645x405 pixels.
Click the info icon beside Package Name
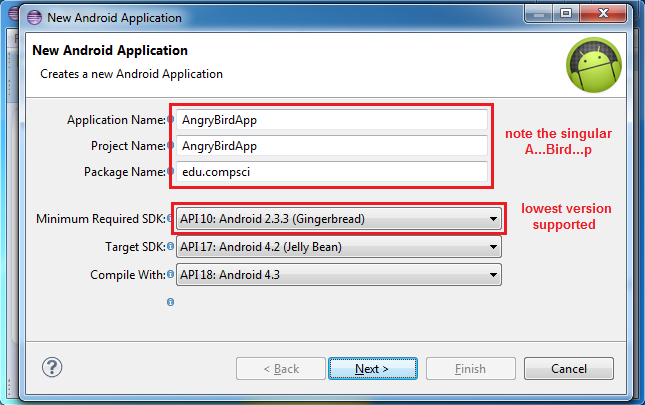point(171,172)
